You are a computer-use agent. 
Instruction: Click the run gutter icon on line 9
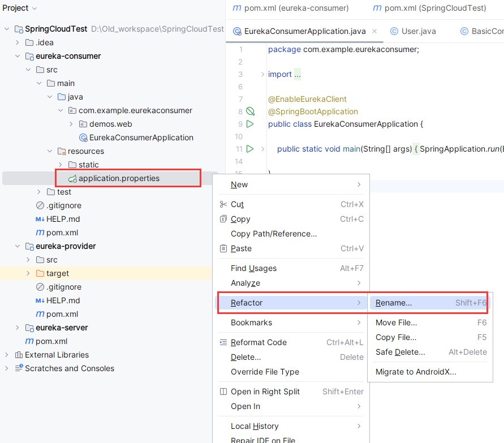[250, 124]
